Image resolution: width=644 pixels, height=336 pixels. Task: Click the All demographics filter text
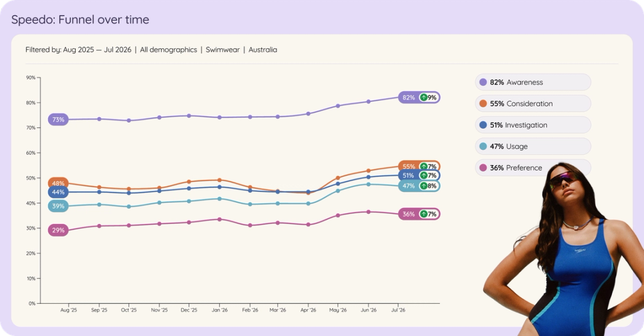(168, 49)
